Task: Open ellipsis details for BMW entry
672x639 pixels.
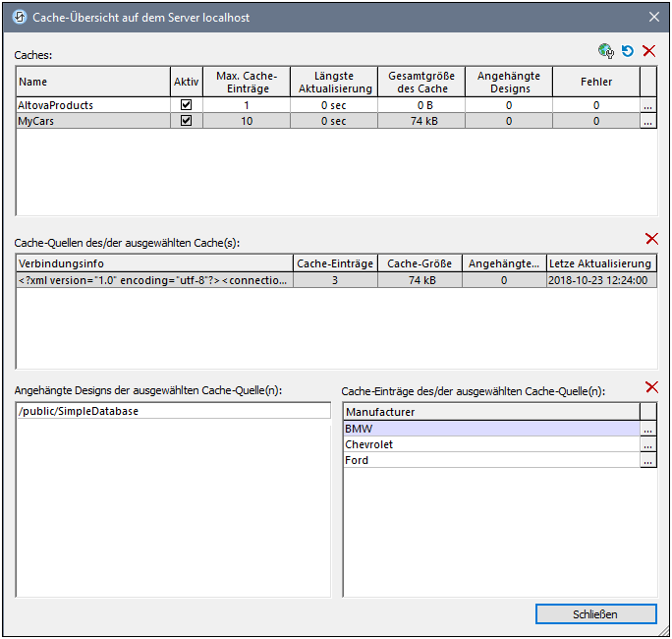Action: [647, 430]
